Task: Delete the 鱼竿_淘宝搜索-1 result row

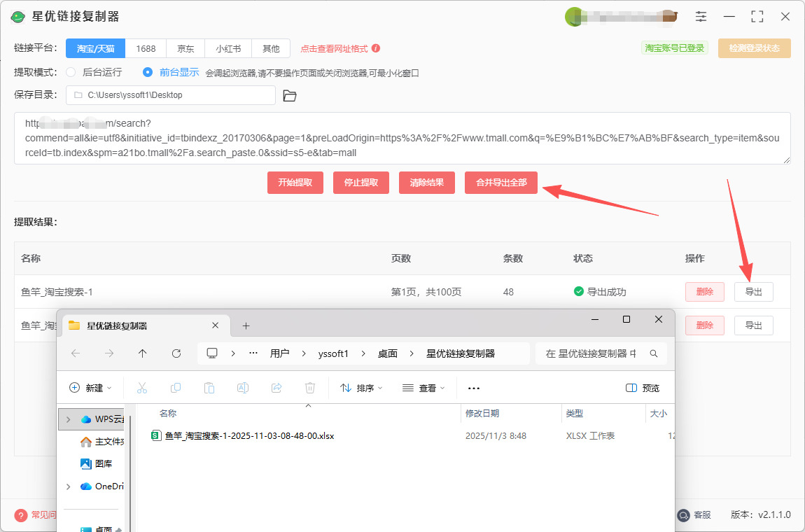Action: 704,292
